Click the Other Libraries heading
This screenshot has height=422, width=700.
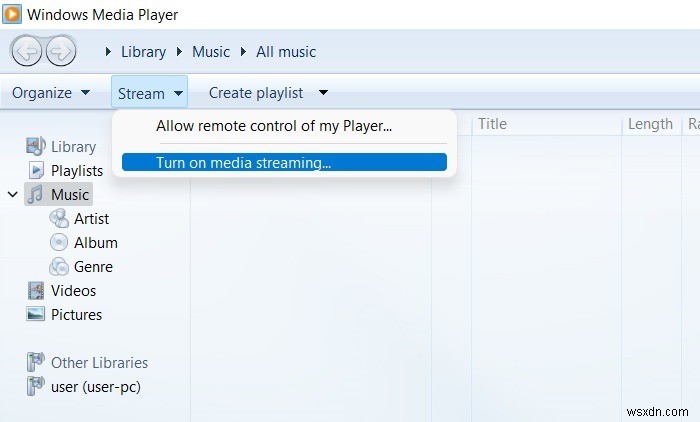point(100,363)
